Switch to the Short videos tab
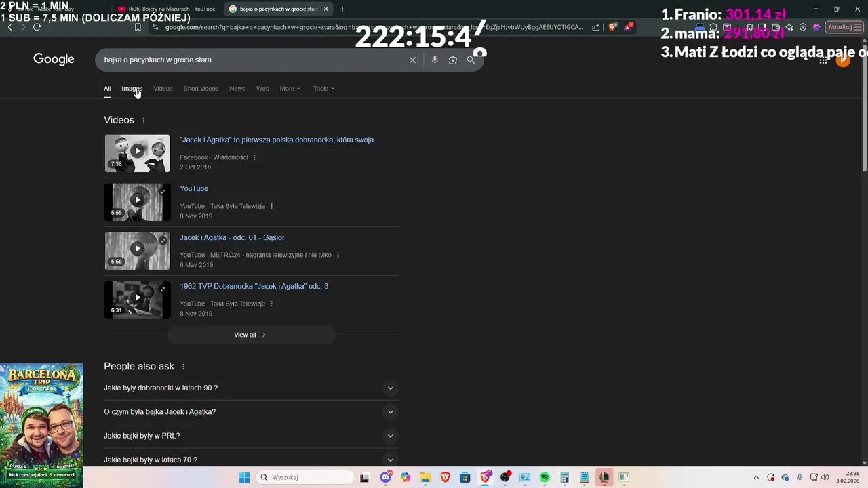868x488 pixels. [201, 89]
